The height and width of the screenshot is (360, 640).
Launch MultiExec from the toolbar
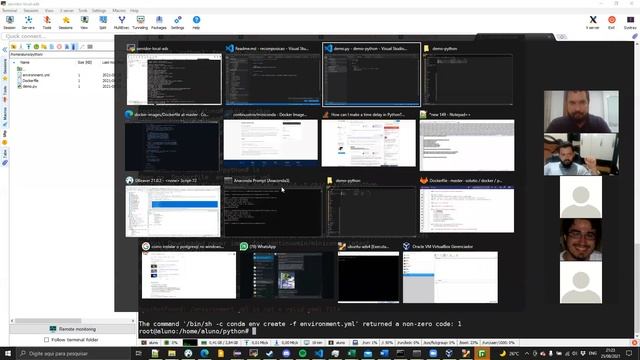click(x=121, y=22)
